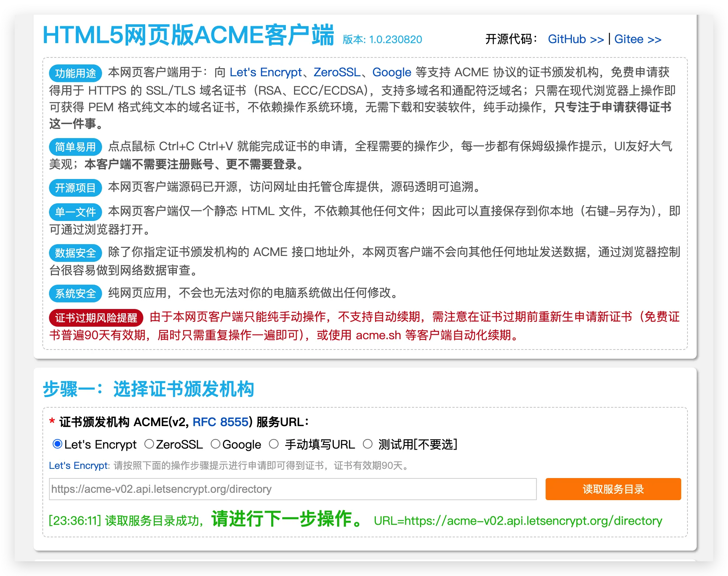Open the RFC 8555 link
Image resolution: width=728 pixels, height=576 pixels.
pyautogui.click(x=220, y=422)
